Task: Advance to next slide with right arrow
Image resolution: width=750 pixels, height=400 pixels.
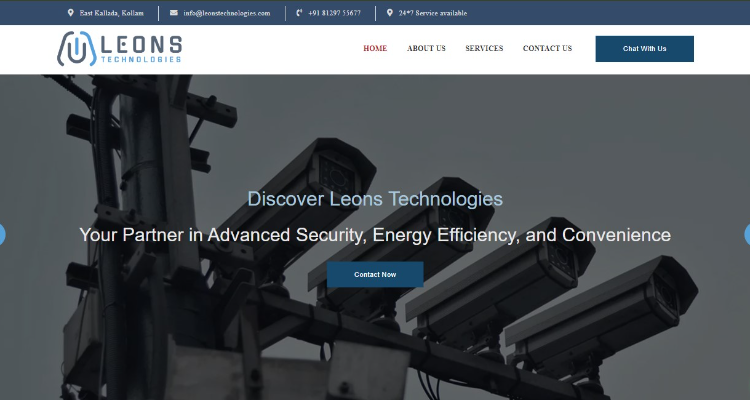Action: point(748,234)
